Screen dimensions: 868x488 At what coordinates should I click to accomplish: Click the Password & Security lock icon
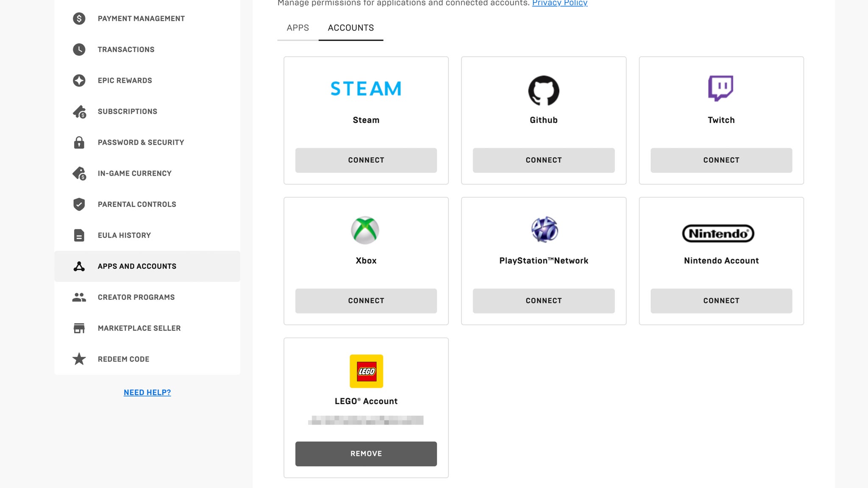[x=79, y=142]
